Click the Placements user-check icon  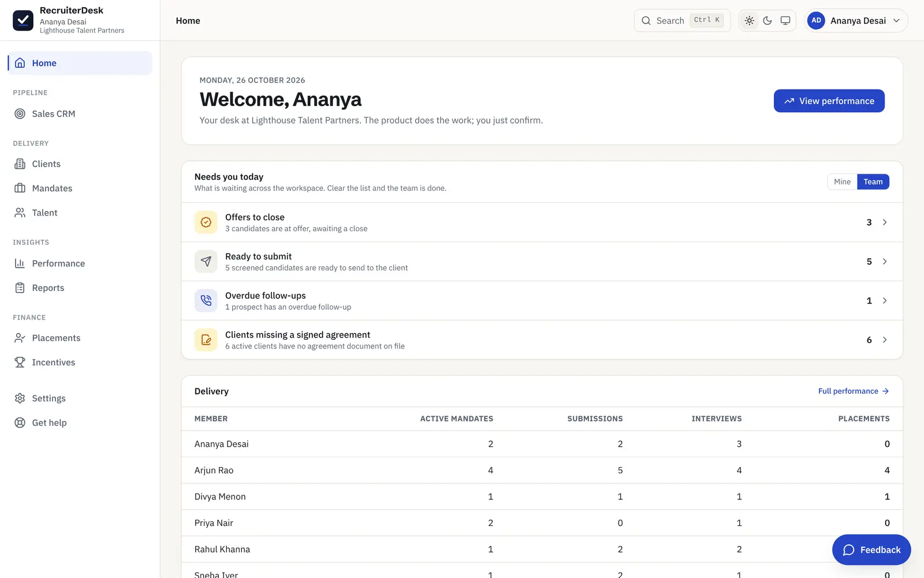[20, 338]
